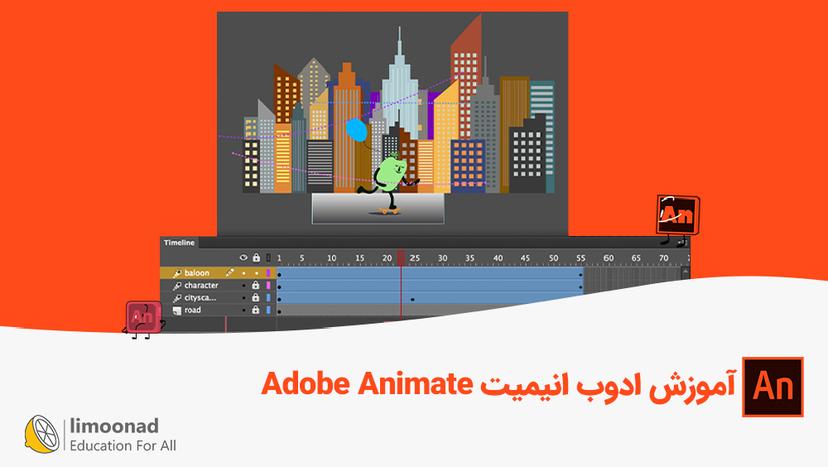Click frame number 30 on the timeline ruler
828x467 pixels.
443,258
